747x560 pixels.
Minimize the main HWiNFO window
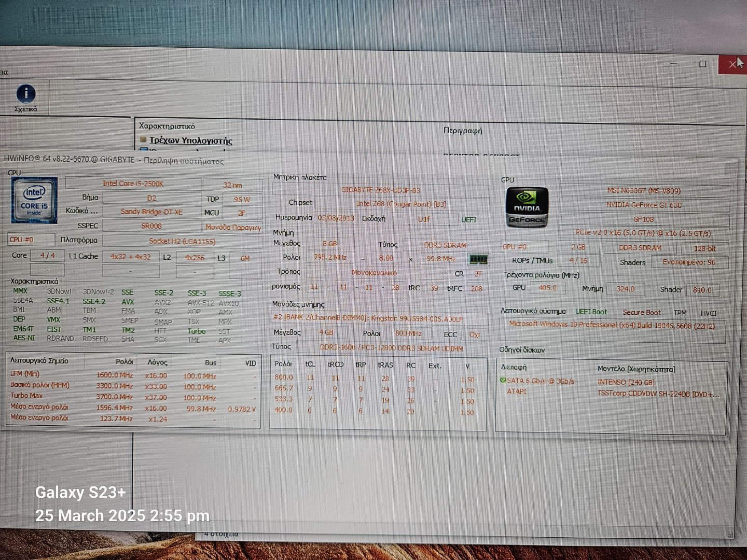pos(674,64)
